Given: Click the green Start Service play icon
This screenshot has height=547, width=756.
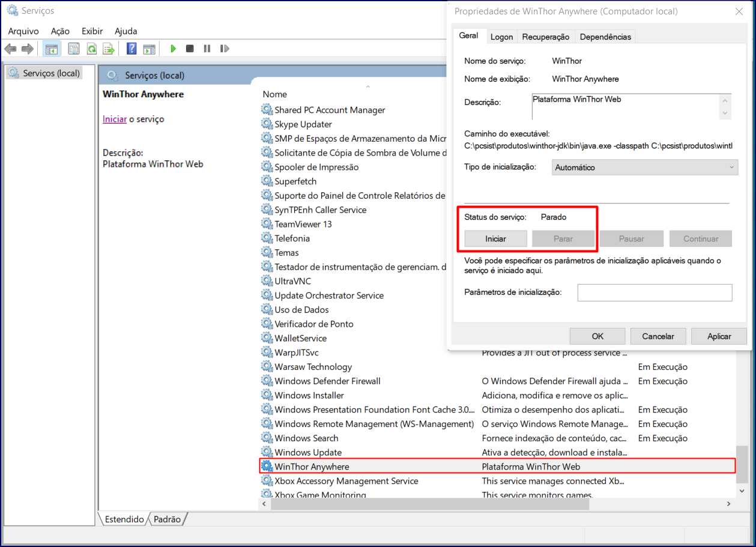Looking at the screenshot, I should (173, 49).
